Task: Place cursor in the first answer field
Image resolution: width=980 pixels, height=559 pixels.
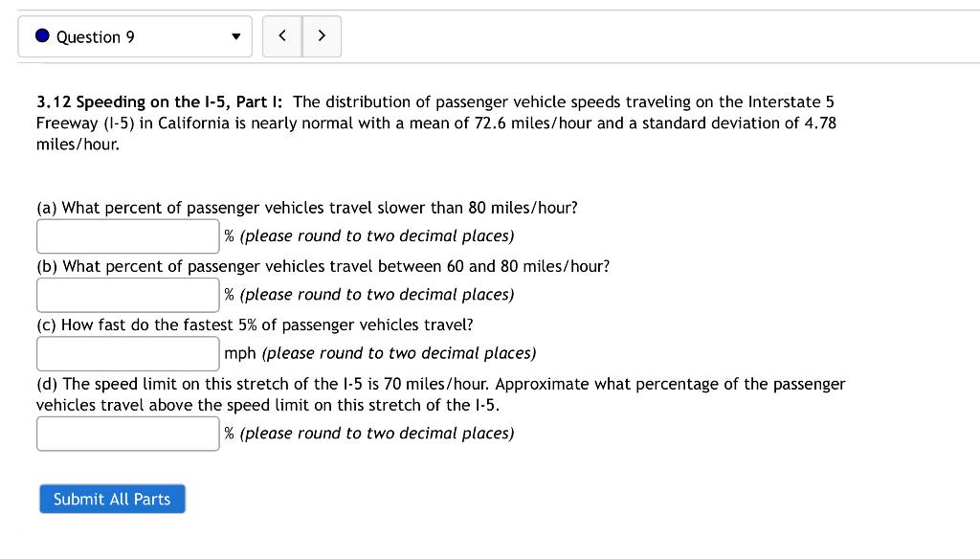Action: click(x=127, y=235)
